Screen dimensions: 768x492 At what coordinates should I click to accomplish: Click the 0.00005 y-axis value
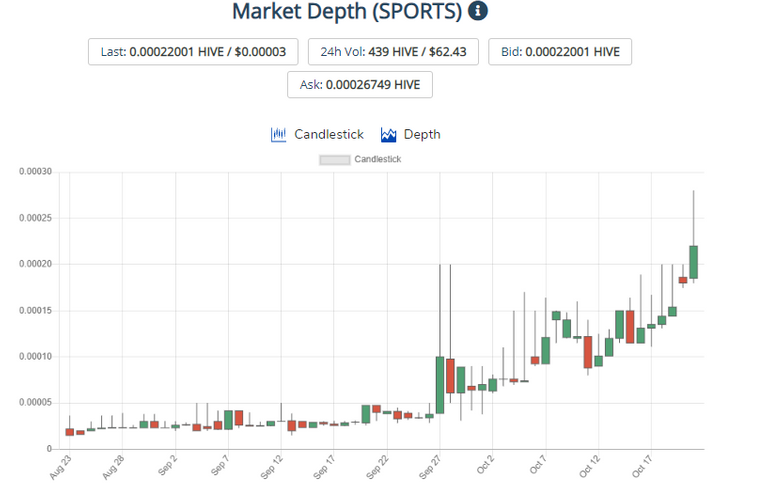[x=35, y=402]
